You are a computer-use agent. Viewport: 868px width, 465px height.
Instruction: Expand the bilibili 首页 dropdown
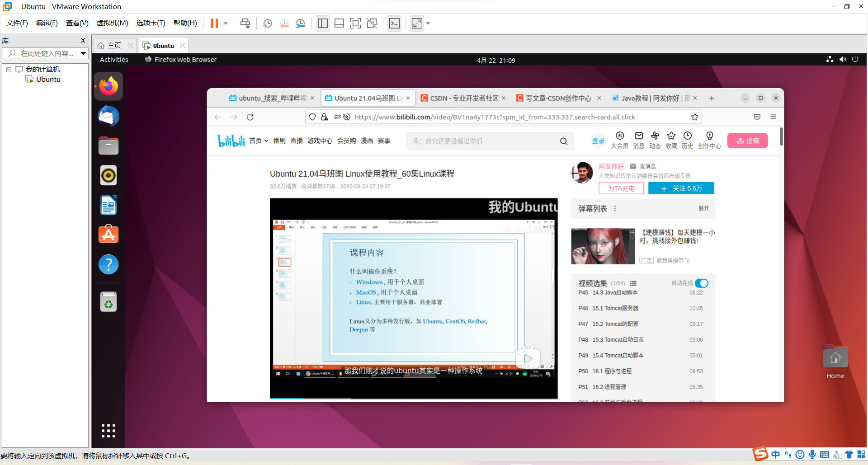(259, 141)
